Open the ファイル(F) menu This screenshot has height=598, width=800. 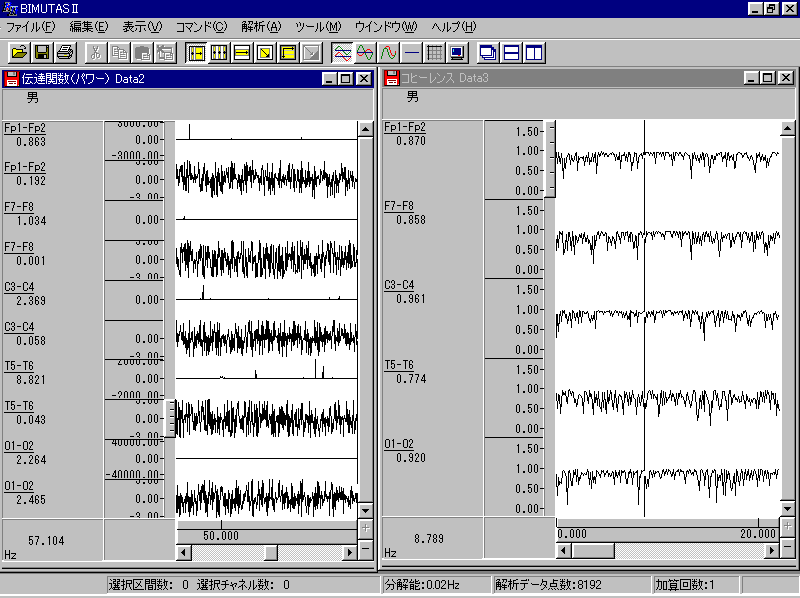tap(31, 26)
